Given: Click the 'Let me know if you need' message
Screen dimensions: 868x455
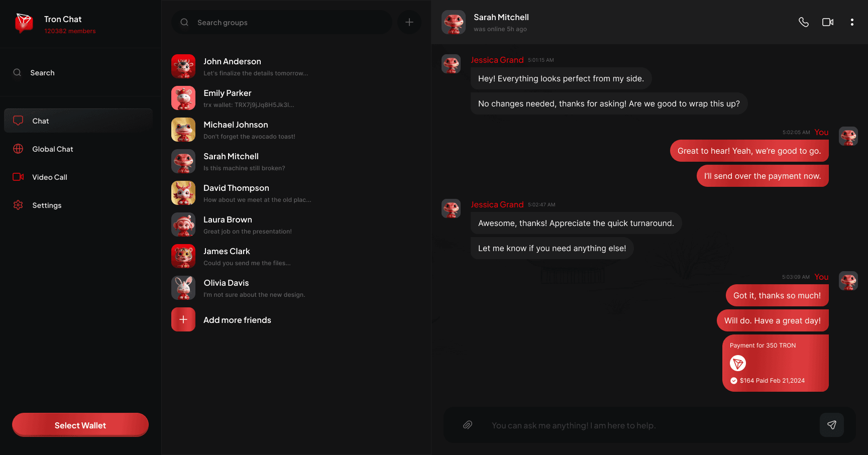Looking at the screenshot, I should (552, 248).
